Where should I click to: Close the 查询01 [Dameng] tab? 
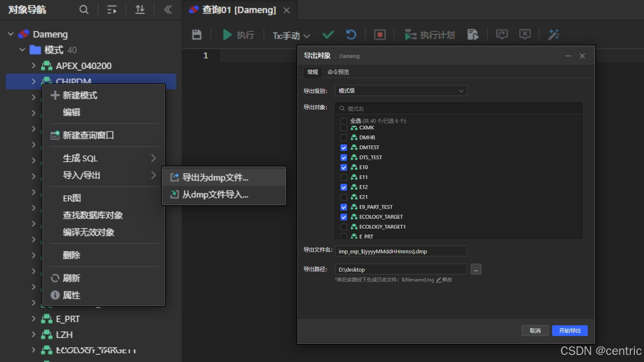coord(286,10)
